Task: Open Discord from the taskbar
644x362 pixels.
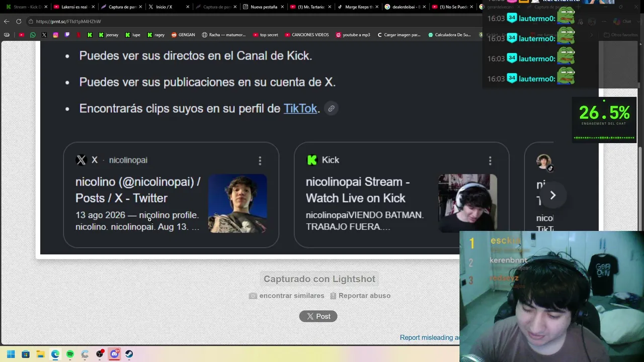Action: point(114,354)
